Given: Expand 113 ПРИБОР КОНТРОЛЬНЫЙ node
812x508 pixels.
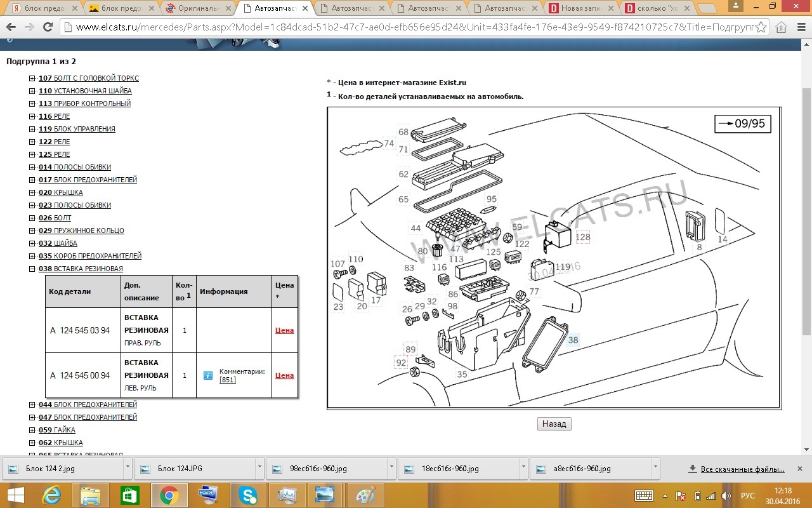Looking at the screenshot, I should pos(32,104).
